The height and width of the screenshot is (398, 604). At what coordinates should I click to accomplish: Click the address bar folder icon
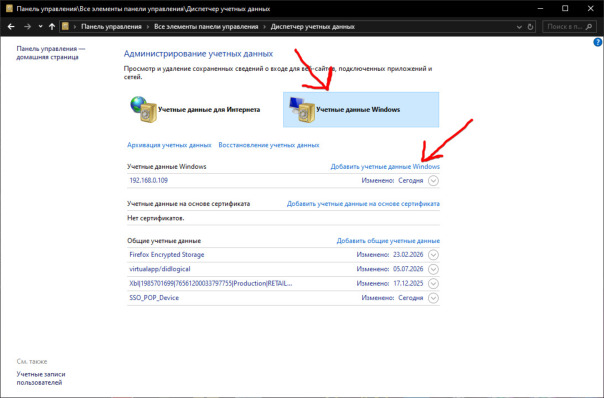click(x=65, y=26)
